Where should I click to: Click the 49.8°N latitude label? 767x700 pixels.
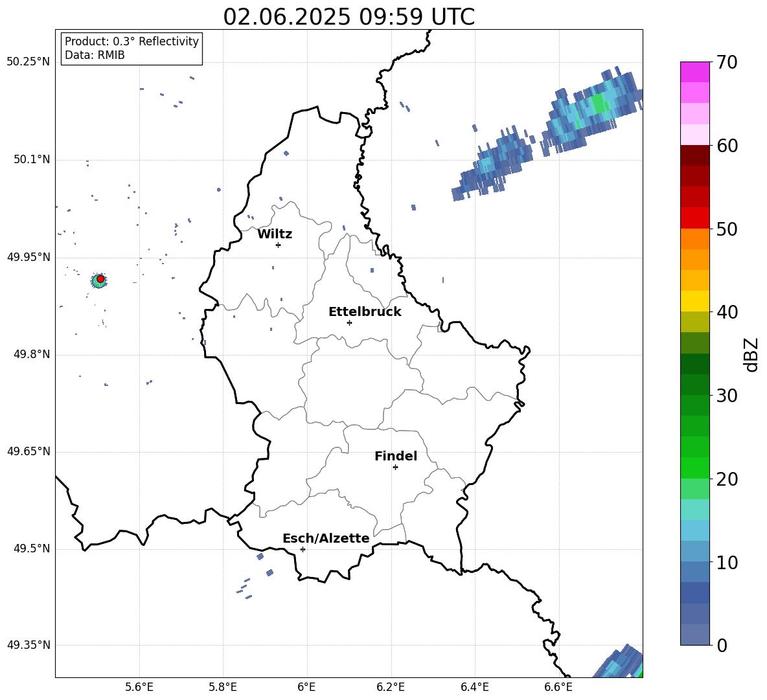32,354
